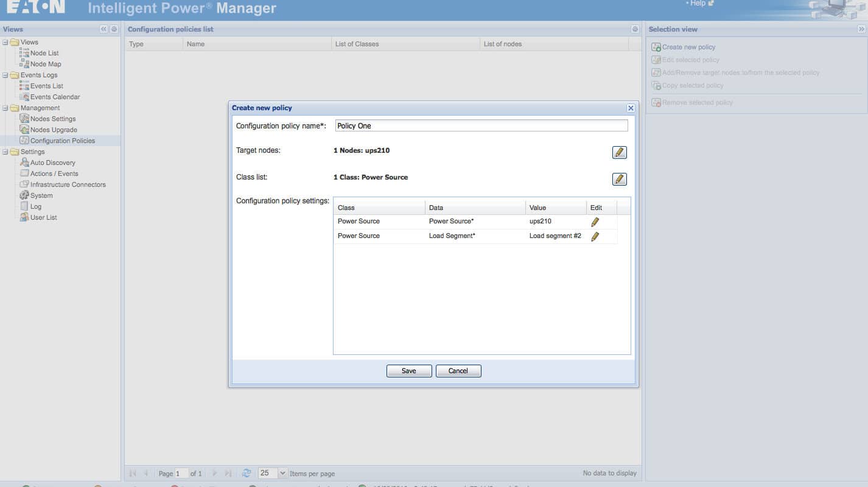
Task: Open Events Calendar
Action: pos(55,97)
